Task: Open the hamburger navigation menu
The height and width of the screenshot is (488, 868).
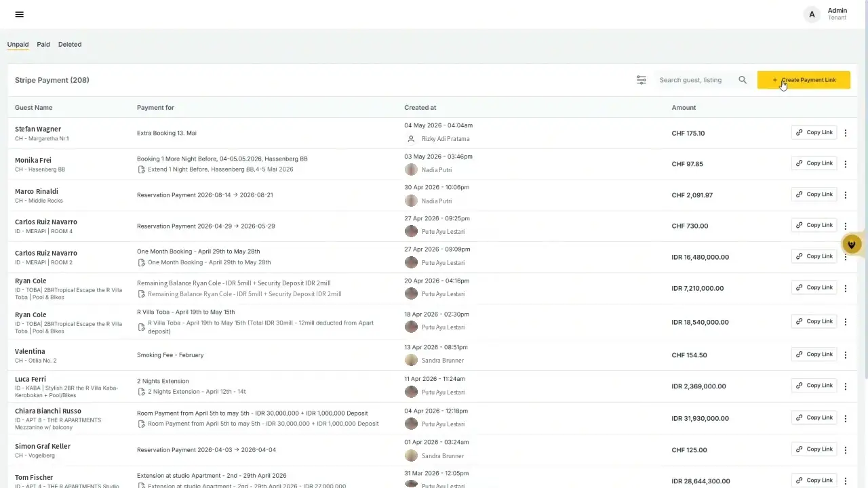Action: coord(19,14)
